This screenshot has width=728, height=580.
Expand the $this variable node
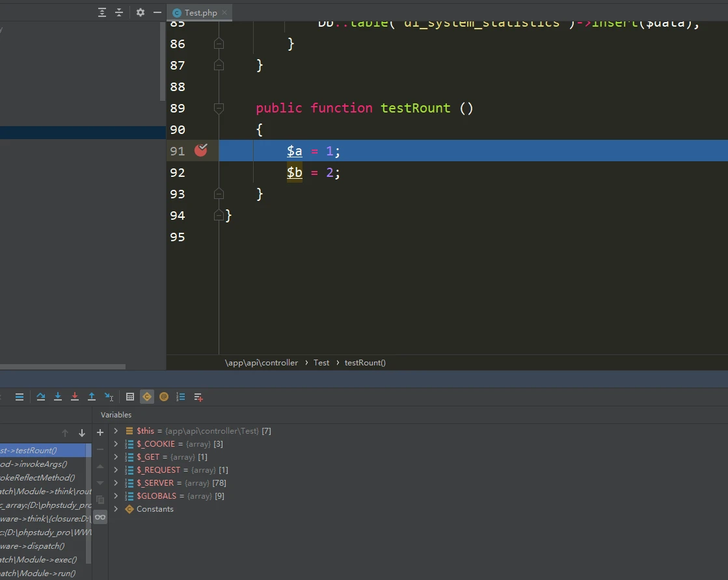[x=116, y=431]
